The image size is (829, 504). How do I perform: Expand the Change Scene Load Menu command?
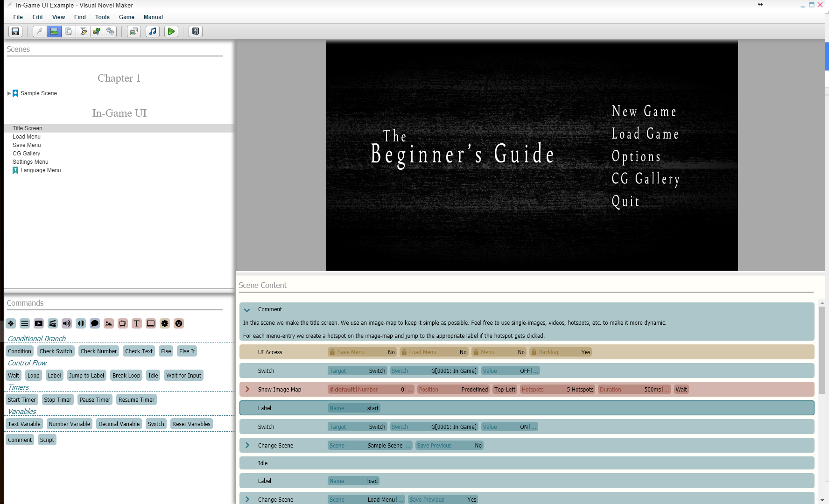point(247,499)
